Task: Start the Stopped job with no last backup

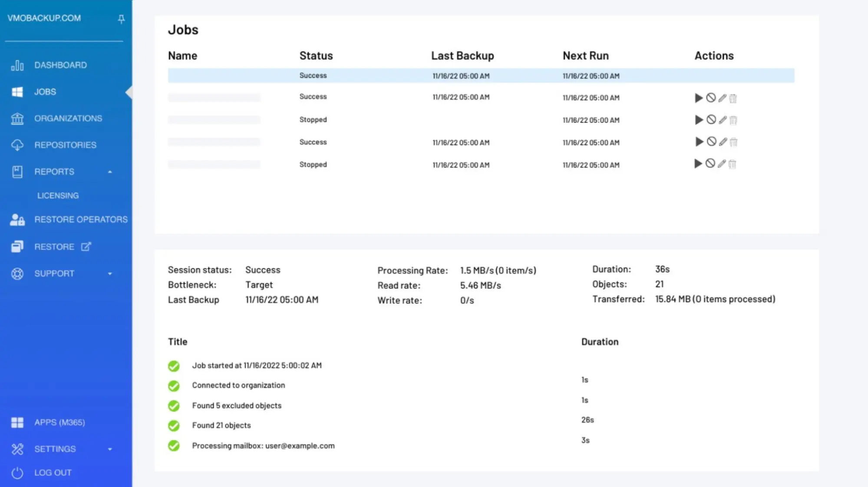Action: coord(699,120)
